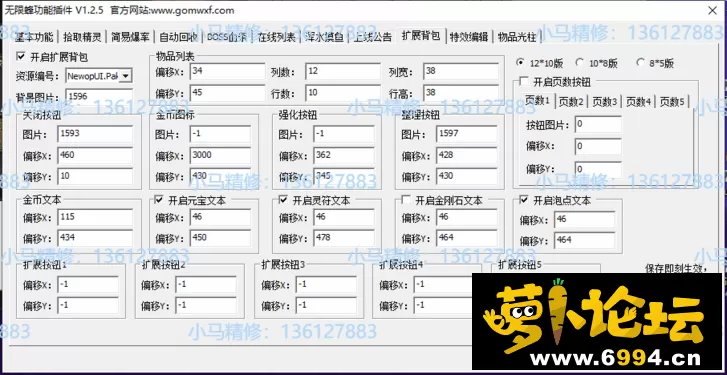Open the 拾取精灵 tab
This screenshot has width=727, height=375.
[82, 37]
